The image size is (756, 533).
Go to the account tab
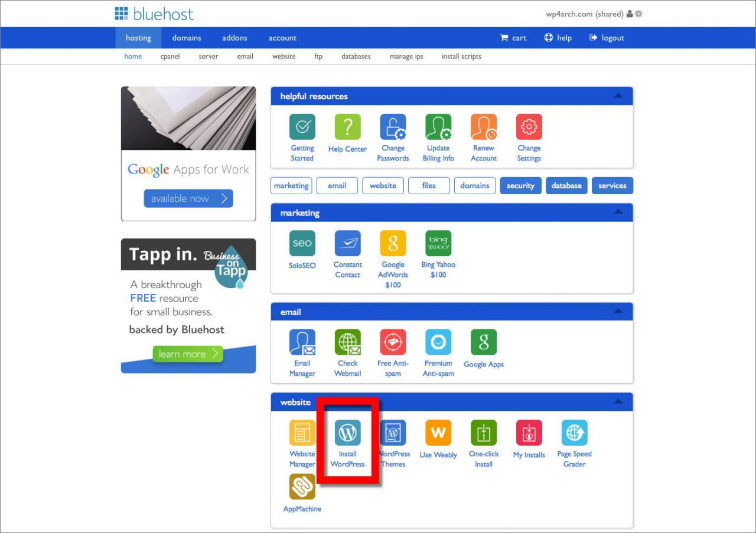tap(282, 38)
